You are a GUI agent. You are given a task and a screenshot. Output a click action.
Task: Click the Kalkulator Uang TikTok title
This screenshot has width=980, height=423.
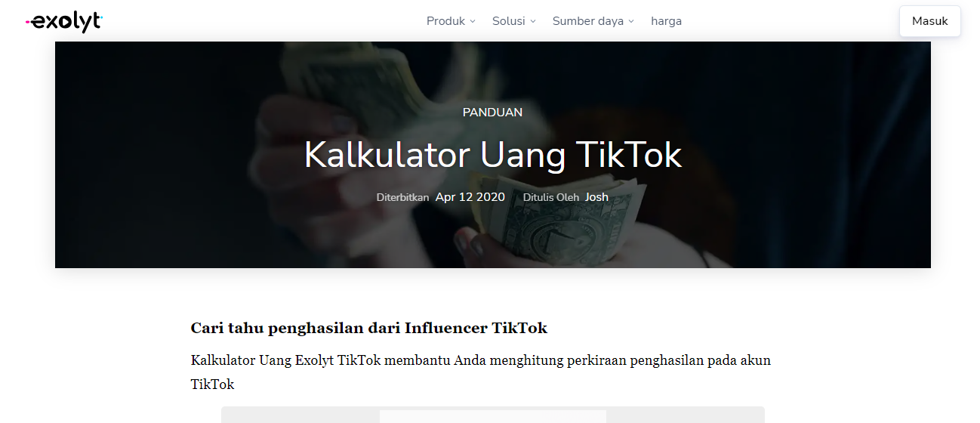point(493,155)
